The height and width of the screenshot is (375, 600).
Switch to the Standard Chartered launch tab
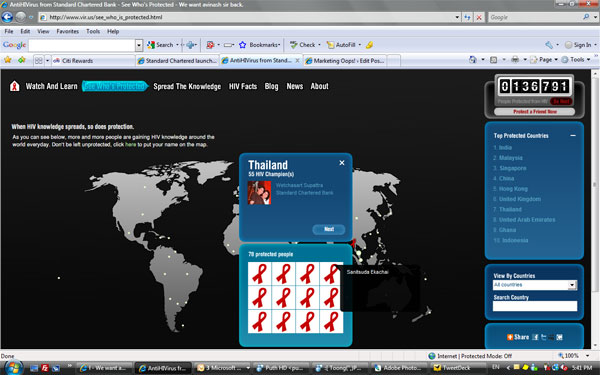(177, 60)
